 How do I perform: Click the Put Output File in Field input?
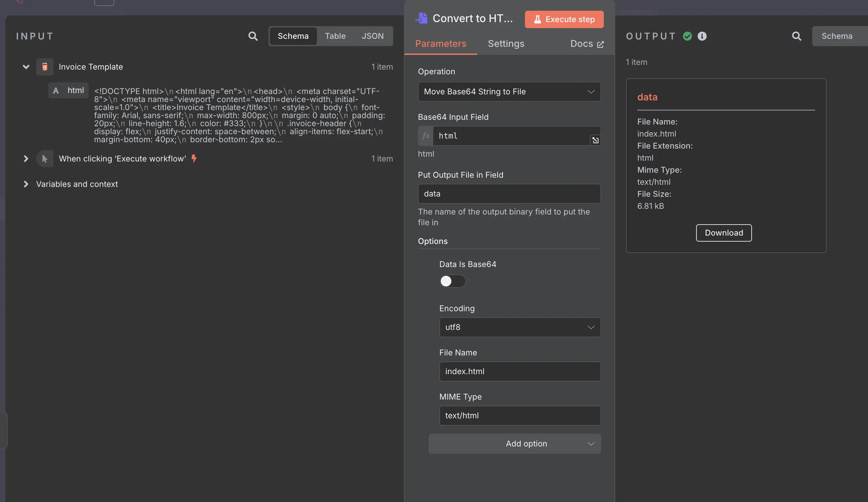(x=509, y=194)
